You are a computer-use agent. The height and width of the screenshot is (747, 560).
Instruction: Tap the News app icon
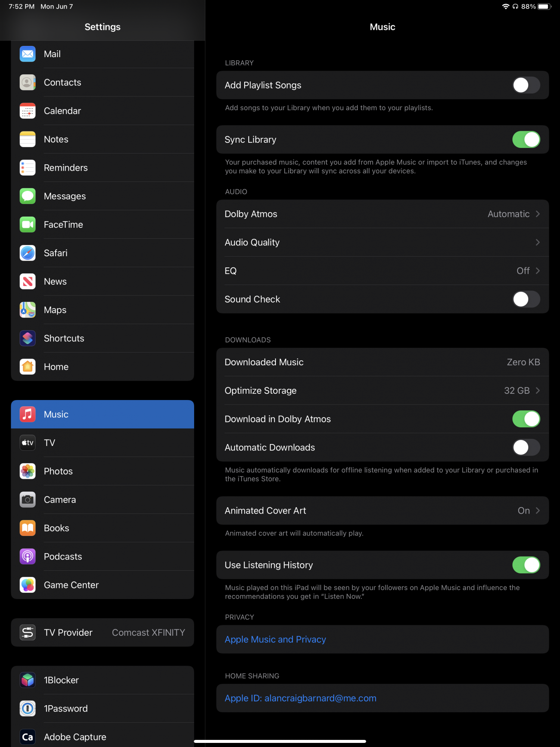tap(28, 281)
